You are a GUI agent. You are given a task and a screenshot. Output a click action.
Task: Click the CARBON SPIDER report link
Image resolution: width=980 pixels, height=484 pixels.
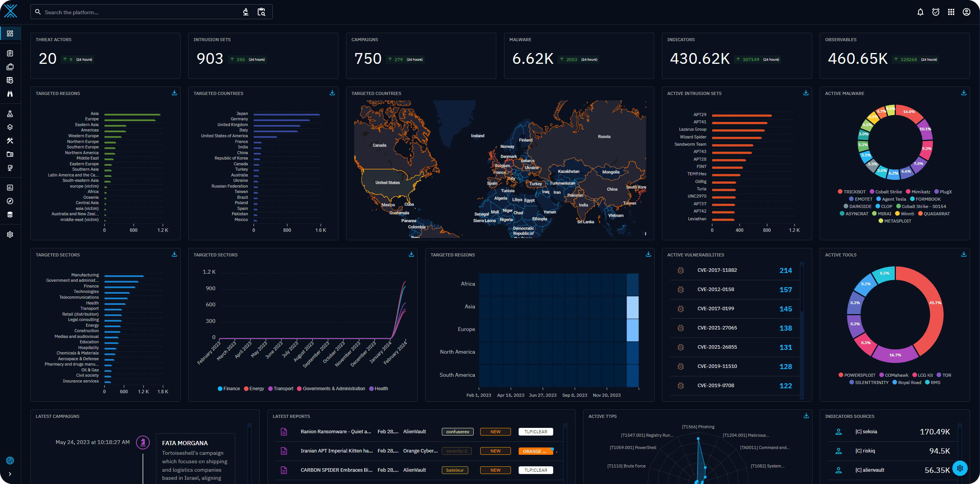(336, 470)
